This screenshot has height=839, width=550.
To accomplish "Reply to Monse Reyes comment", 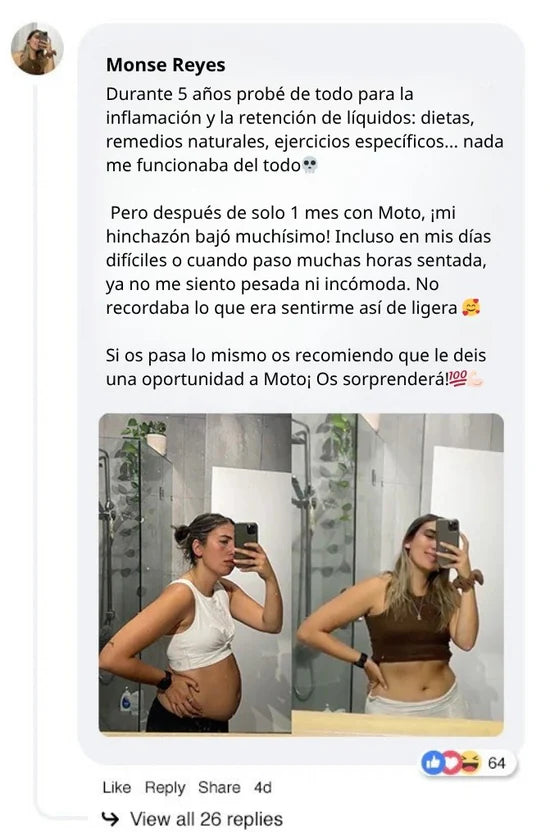I will pyautogui.click(x=165, y=788).
